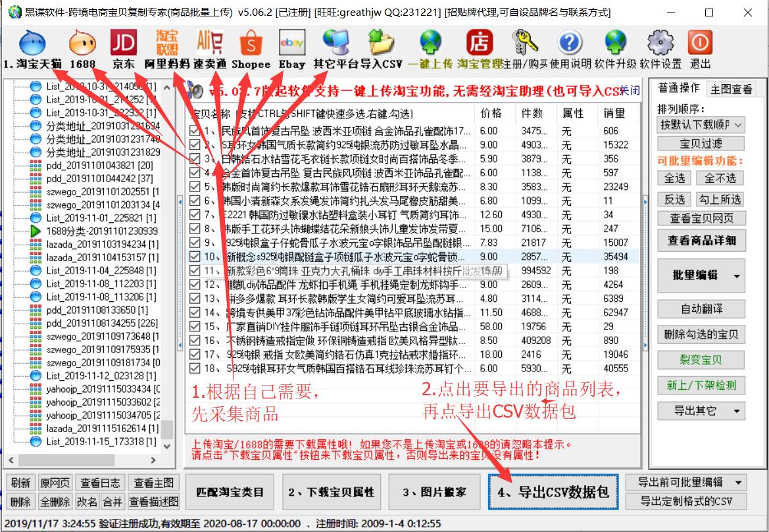Viewport: 769px width, 532px height.
Task: Click the 全选 button
Action: [x=675, y=178]
